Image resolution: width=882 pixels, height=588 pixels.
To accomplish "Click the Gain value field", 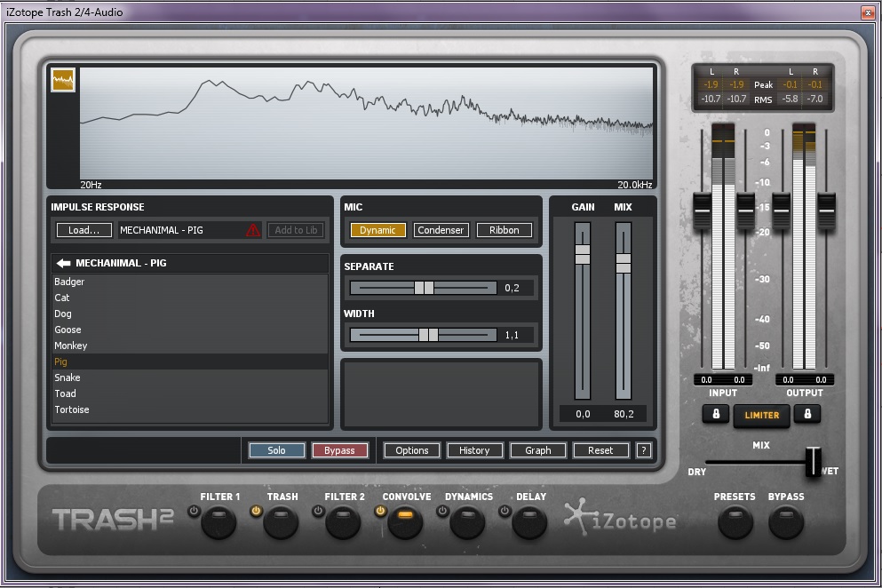I will point(583,414).
